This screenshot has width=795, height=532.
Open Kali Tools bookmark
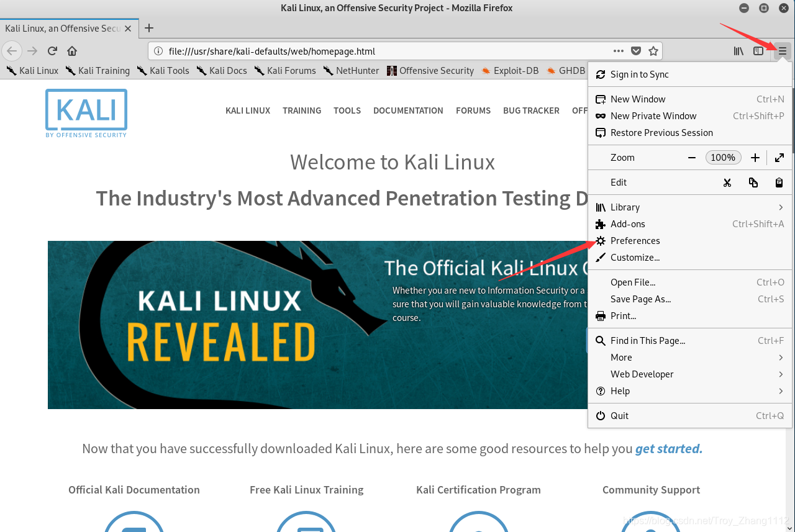[163, 71]
